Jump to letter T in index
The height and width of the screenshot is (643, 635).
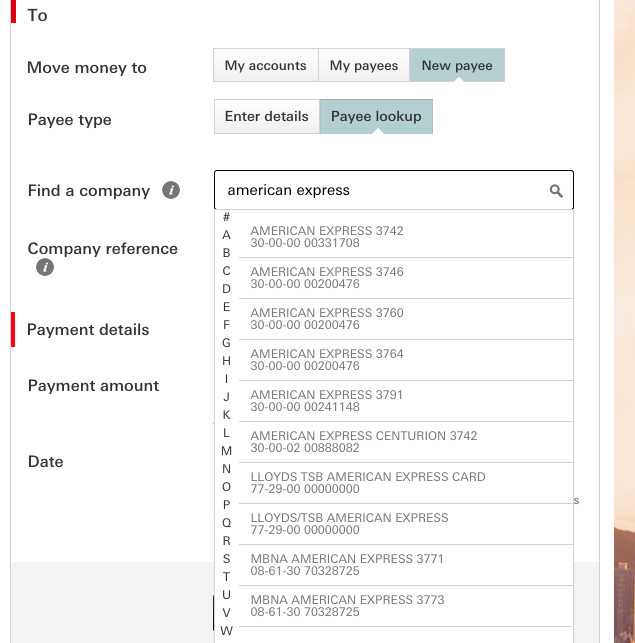point(226,577)
